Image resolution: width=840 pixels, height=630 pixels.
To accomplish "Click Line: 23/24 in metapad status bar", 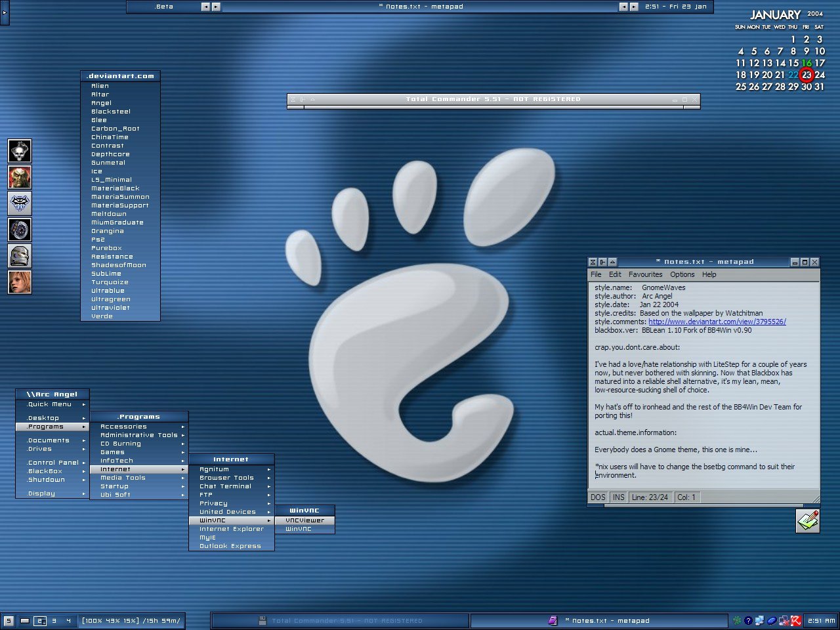I will [x=650, y=497].
